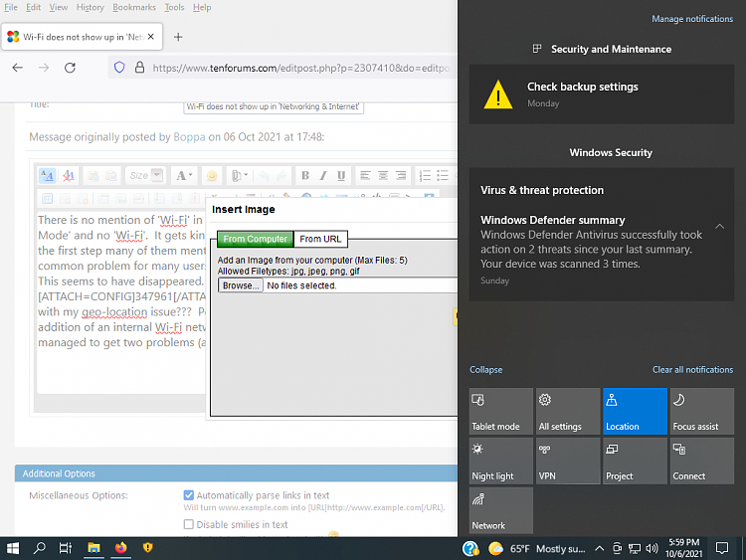The image size is (746, 560).
Task: Click the Italic formatting icon
Action: click(x=324, y=176)
